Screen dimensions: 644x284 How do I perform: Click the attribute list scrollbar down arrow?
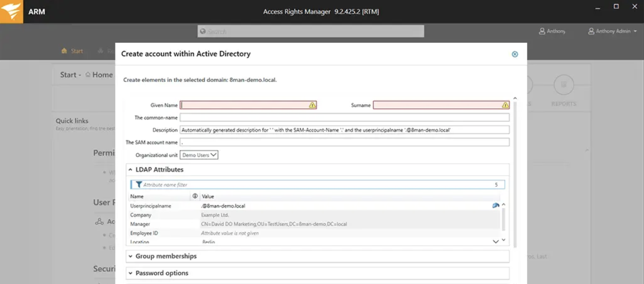click(x=503, y=240)
